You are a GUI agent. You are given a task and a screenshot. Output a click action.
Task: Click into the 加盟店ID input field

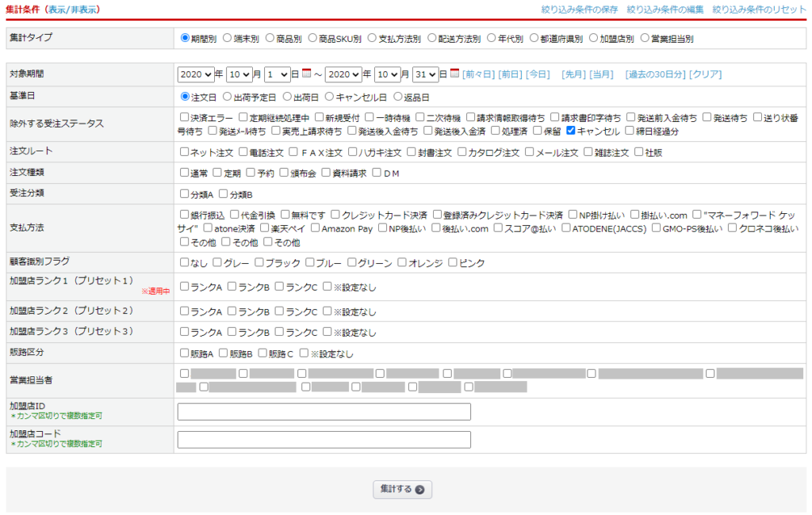[324, 412]
